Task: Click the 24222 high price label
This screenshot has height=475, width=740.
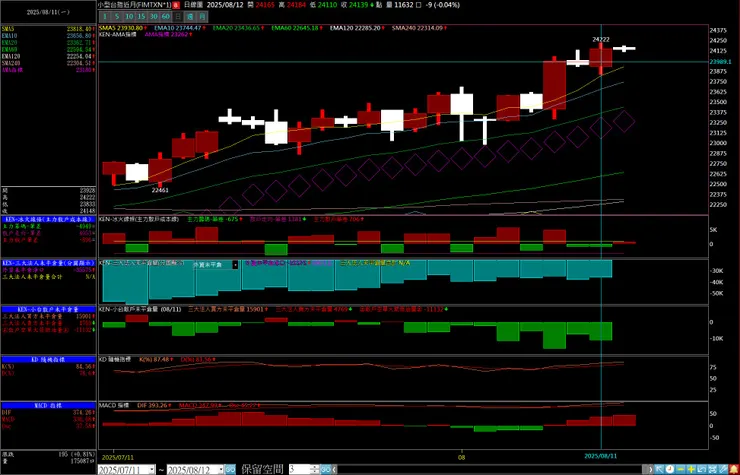Action: pyautogui.click(x=601, y=40)
